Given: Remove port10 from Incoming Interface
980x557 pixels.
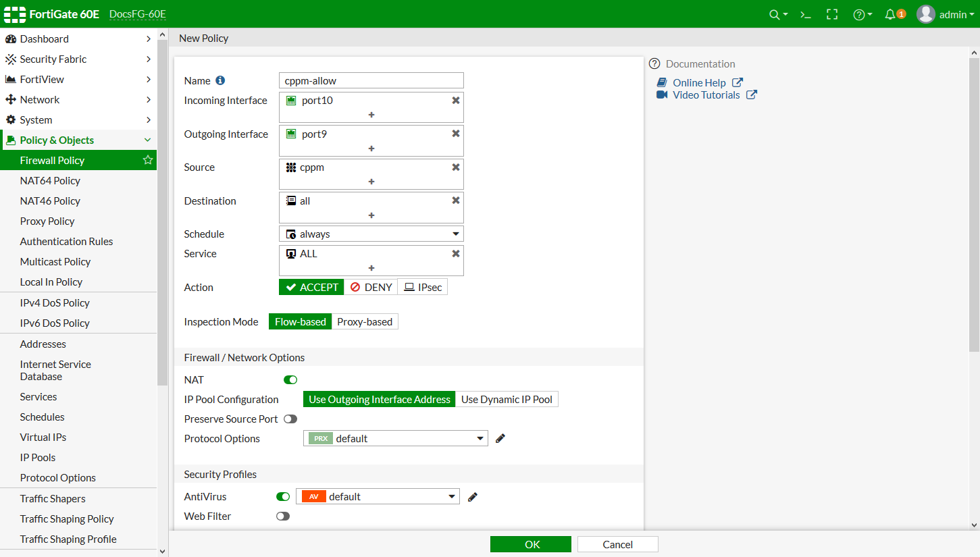Looking at the screenshot, I should pos(456,100).
